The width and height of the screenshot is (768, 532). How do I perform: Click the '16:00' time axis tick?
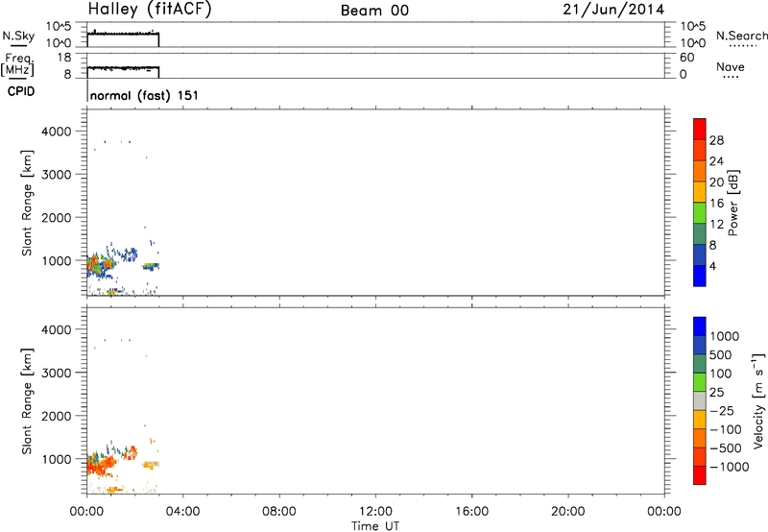471,512
